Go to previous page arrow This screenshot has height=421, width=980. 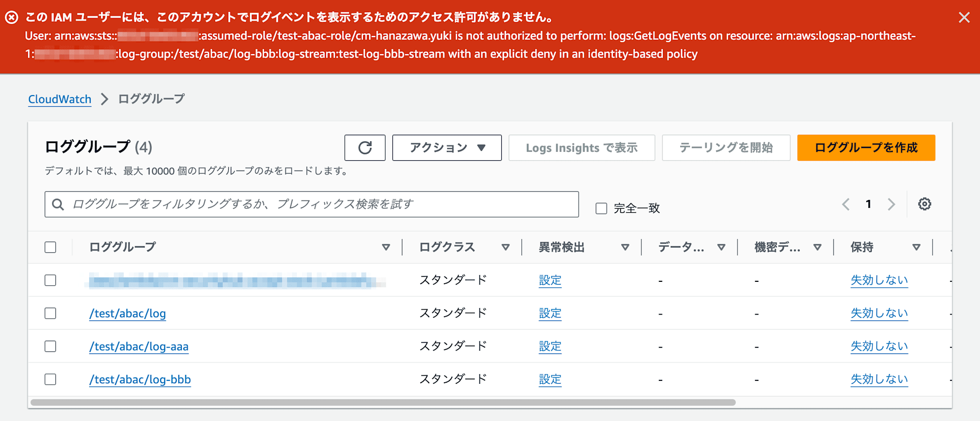tap(846, 204)
